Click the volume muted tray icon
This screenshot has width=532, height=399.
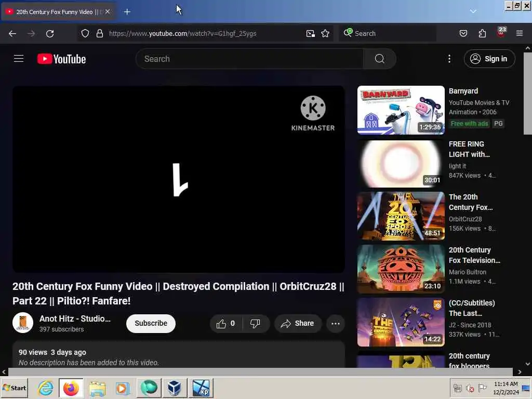470,389
